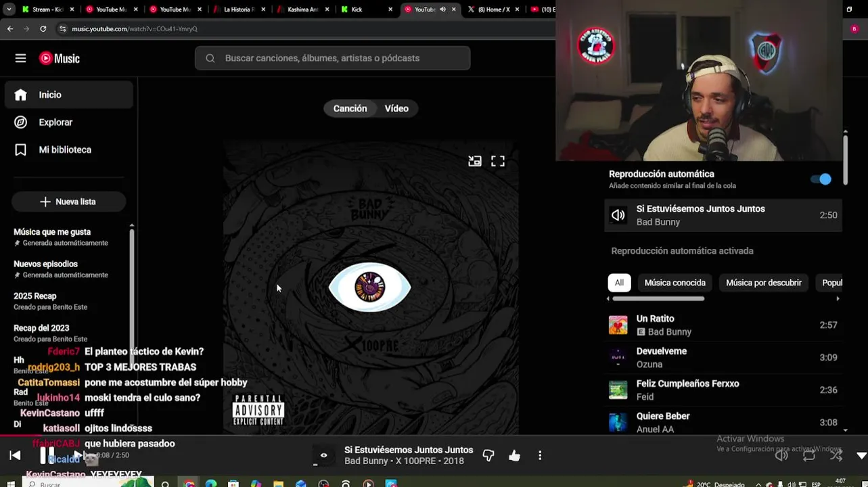Collapse the player page with the arrow

pyautogui.click(x=861, y=455)
